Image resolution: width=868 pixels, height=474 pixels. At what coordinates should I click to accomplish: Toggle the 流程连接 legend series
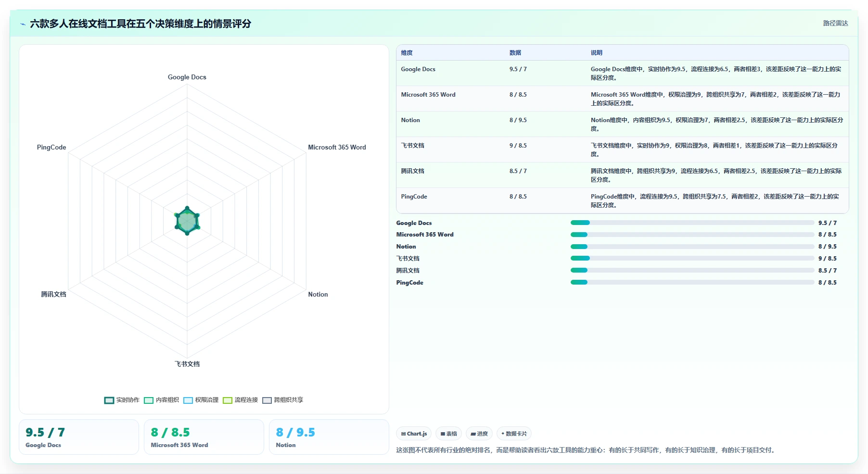240,400
